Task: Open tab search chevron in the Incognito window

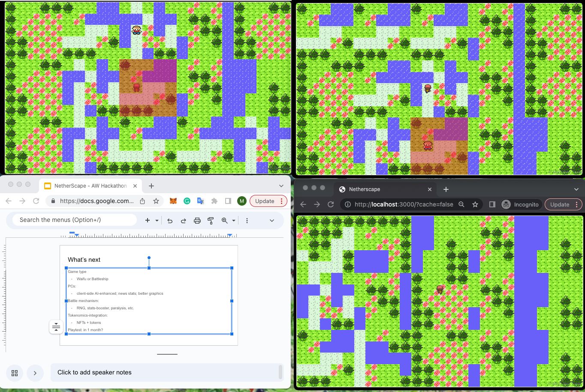Action: click(x=576, y=189)
